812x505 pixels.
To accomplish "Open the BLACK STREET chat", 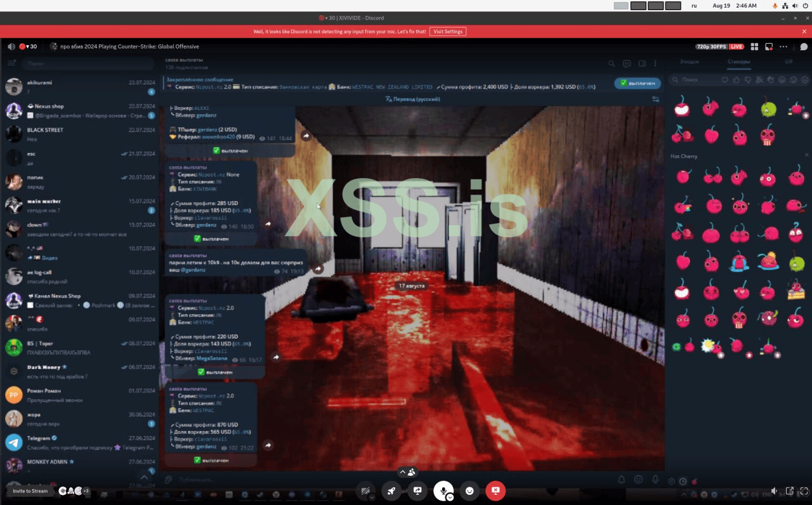I will pyautogui.click(x=79, y=134).
